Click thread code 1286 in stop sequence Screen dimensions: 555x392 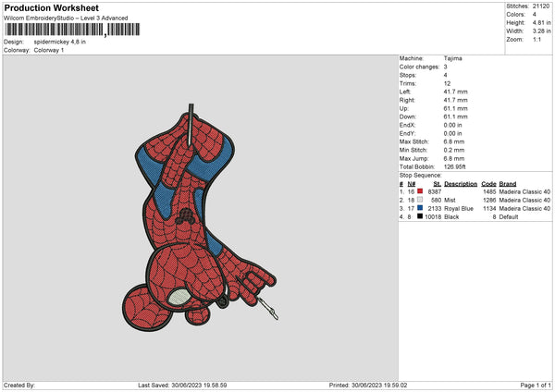(x=489, y=201)
